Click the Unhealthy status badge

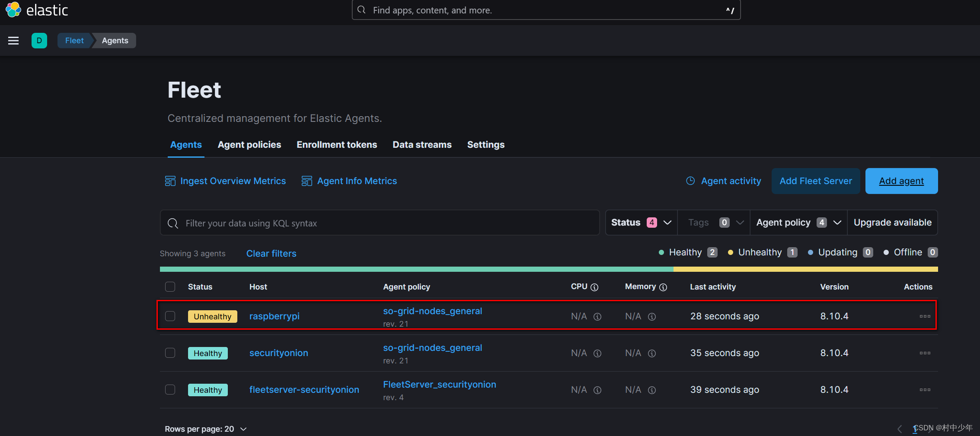213,316
